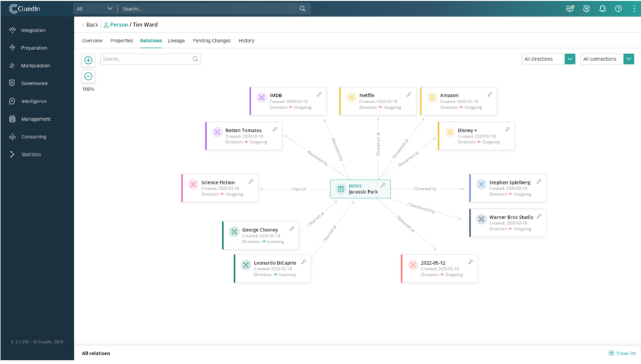Viewport: 641px width, 364px height.
Task: Open the Statistics sidebar section
Action: click(x=25, y=154)
